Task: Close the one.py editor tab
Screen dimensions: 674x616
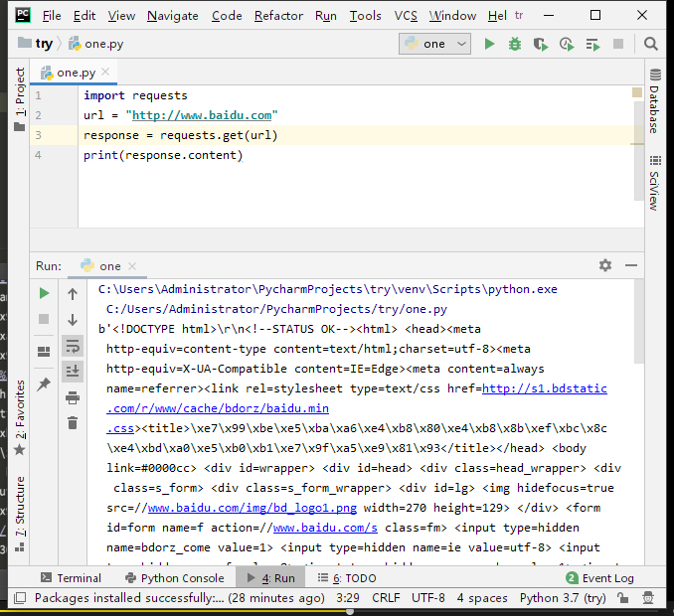Action: click(105, 72)
